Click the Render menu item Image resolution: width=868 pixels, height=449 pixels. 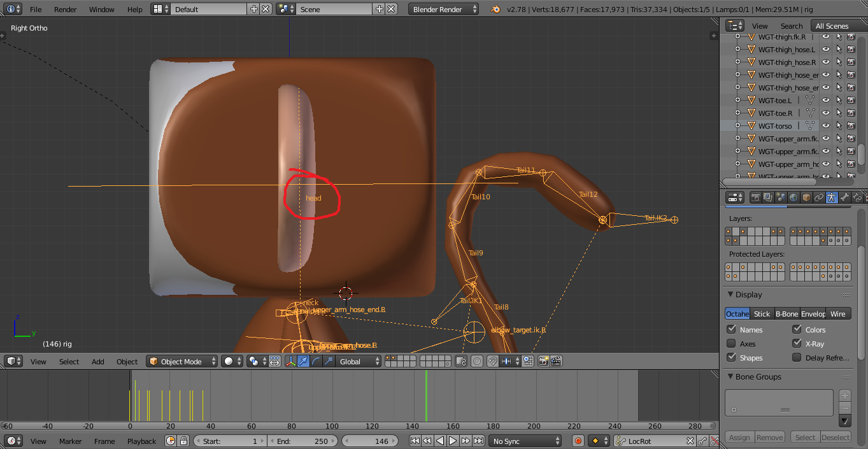coord(65,10)
